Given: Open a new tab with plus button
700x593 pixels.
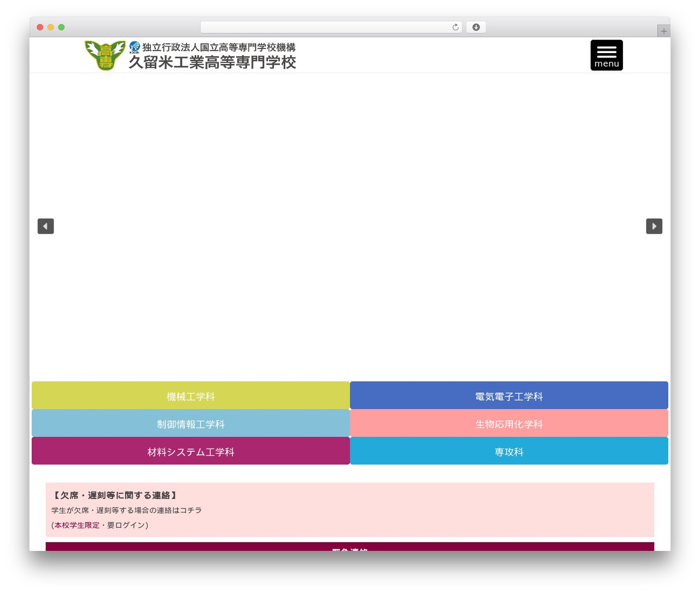Looking at the screenshot, I should pos(663,31).
